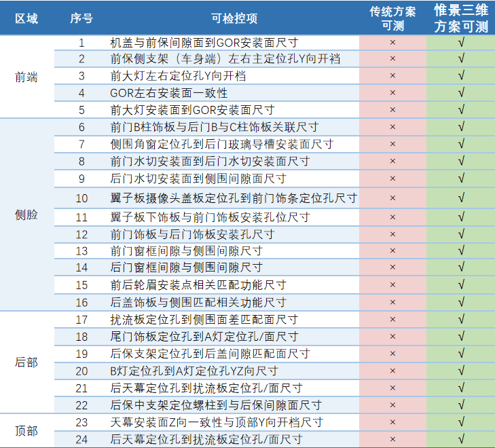Select the √ mark in row 10
This screenshot has width=495, height=448.
[461, 198]
